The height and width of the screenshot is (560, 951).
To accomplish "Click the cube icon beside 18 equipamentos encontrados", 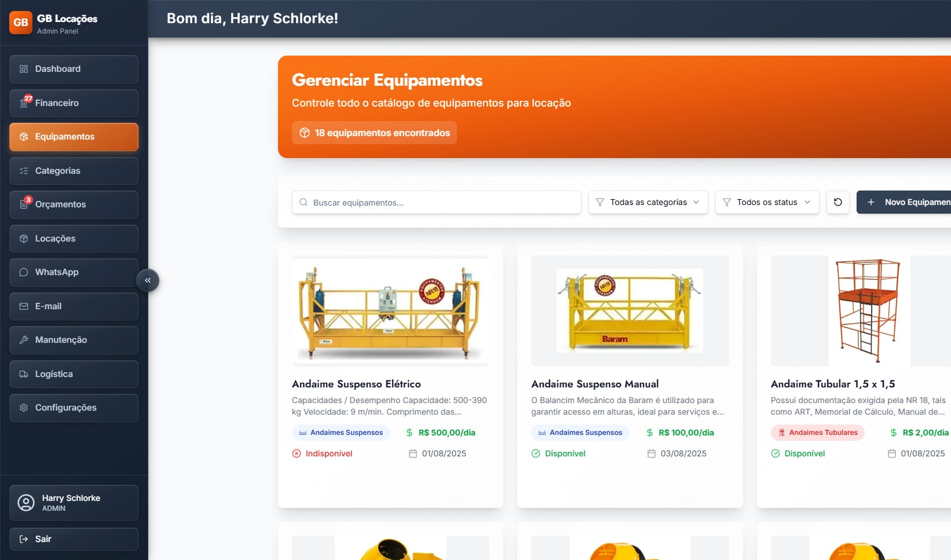I will click(305, 133).
